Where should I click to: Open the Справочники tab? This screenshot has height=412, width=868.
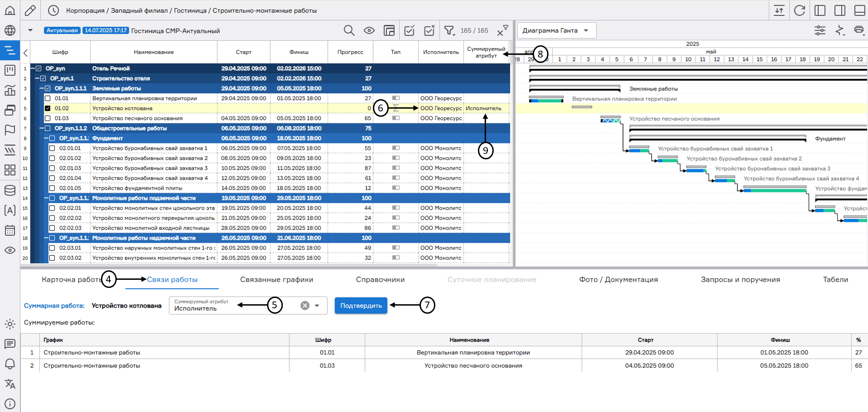[380, 279]
